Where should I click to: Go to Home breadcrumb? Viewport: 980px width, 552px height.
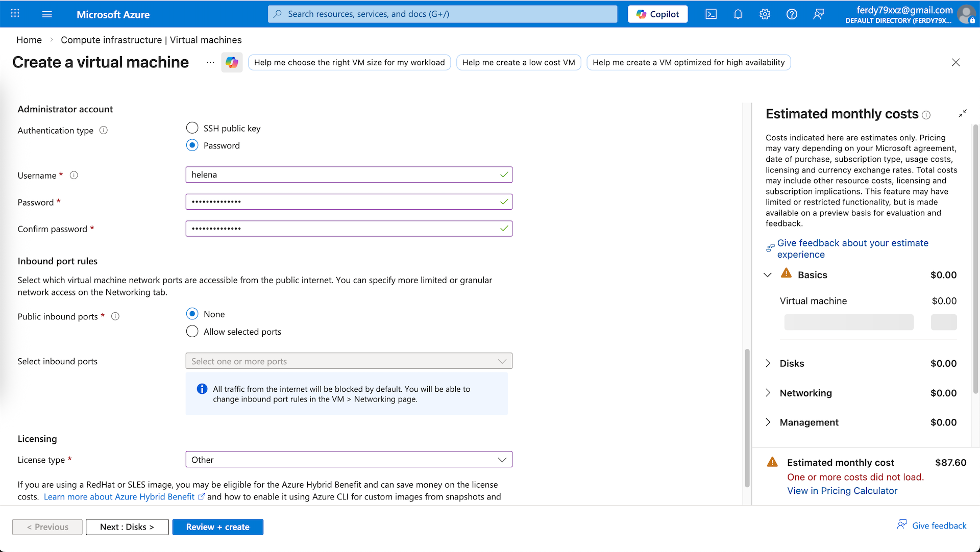[29, 40]
